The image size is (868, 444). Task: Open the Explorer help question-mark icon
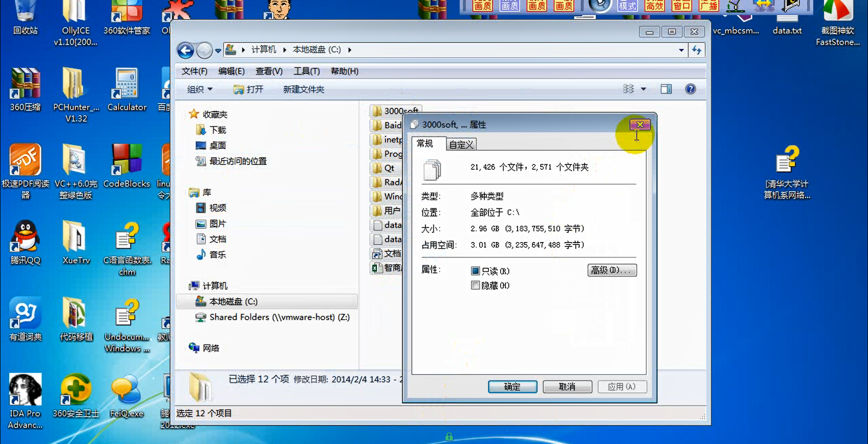coord(690,89)
